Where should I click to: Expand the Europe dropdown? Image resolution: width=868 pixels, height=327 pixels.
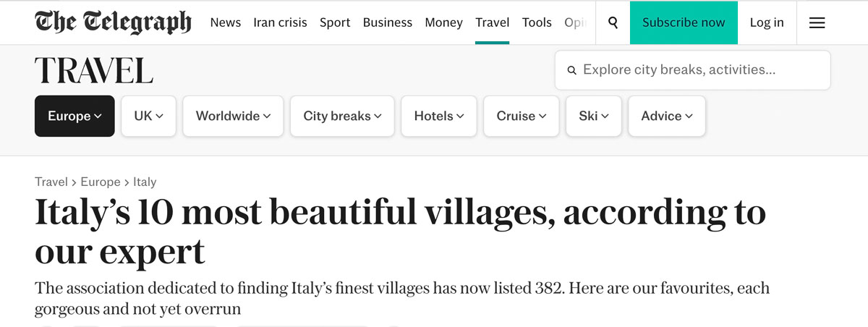coord(75,116)
